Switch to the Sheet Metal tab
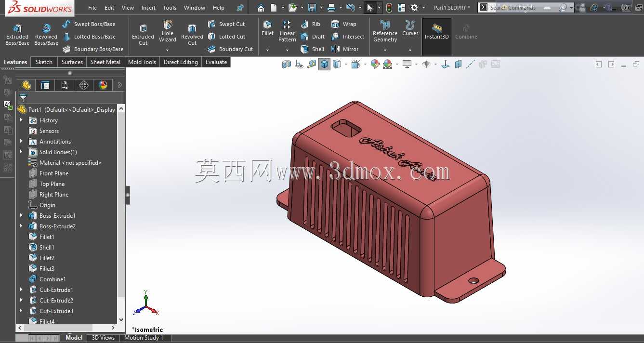This screenshot has height=343, width=644. [105, 62]
